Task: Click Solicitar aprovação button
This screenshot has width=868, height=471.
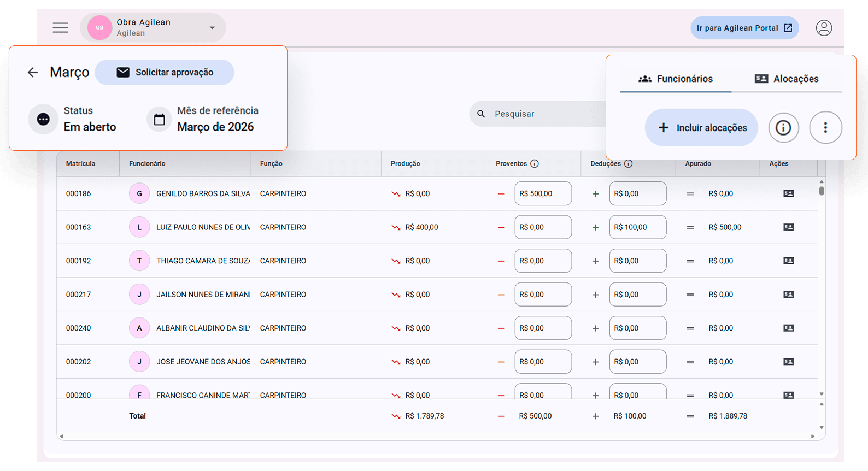Action: pos(165,72)
